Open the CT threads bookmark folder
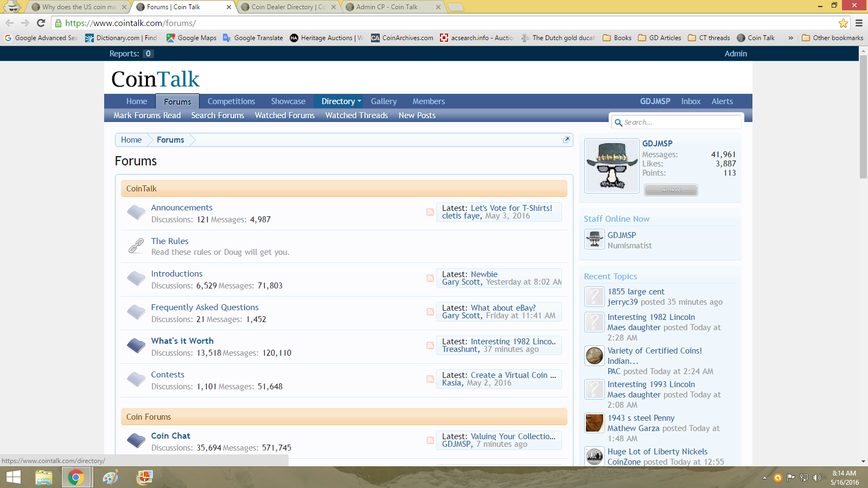 pos(709,38)
